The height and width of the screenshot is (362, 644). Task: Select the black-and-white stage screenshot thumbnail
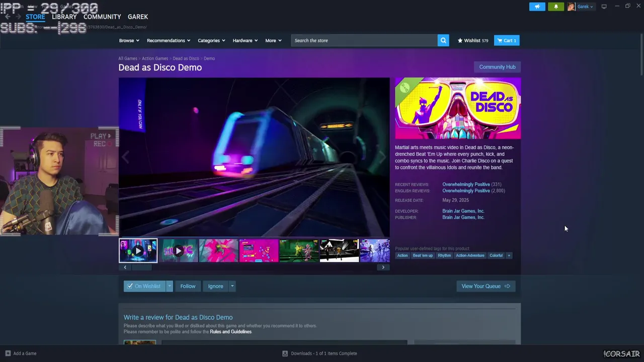point(339,250)
